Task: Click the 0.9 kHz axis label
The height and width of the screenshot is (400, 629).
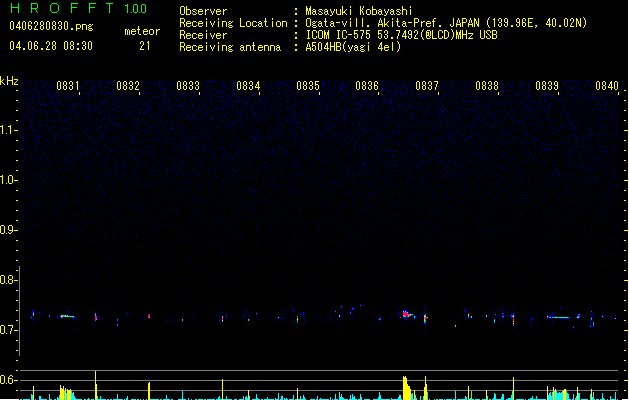Action: point(8,230)
